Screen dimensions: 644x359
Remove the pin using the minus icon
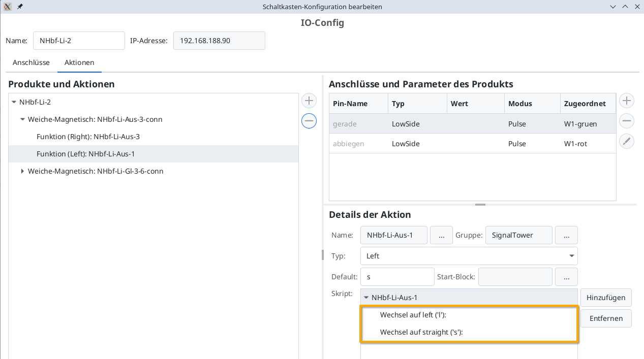click(x=627, y=121)
